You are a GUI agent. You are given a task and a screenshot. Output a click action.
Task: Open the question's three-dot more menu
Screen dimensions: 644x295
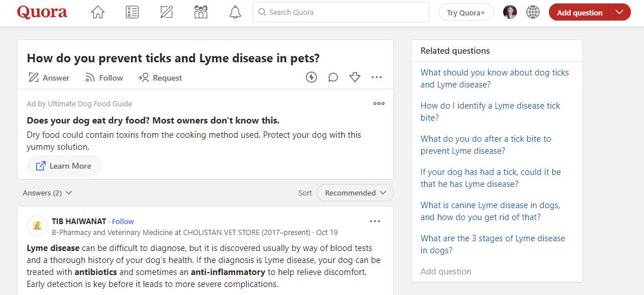pyautogui.click(x=376, y=77)
